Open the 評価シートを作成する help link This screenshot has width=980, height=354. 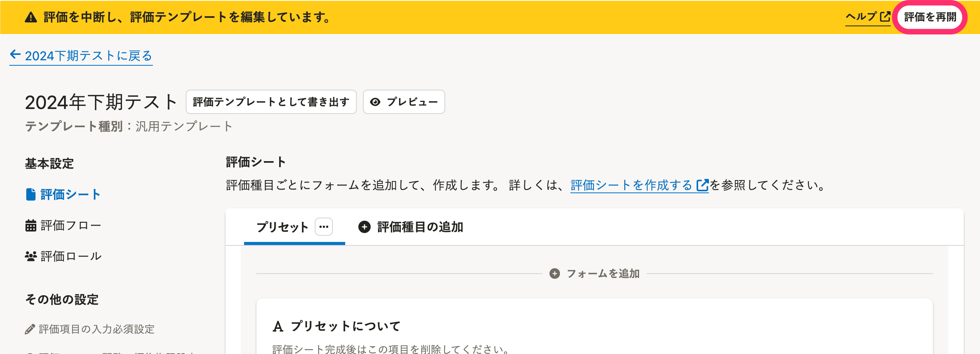coord(631,186)
